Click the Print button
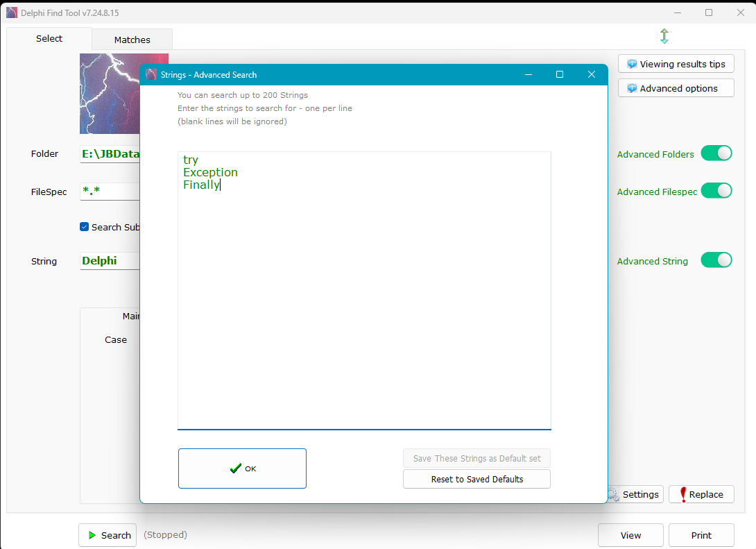The image size is (756, 549). click(x=701, y=535)
